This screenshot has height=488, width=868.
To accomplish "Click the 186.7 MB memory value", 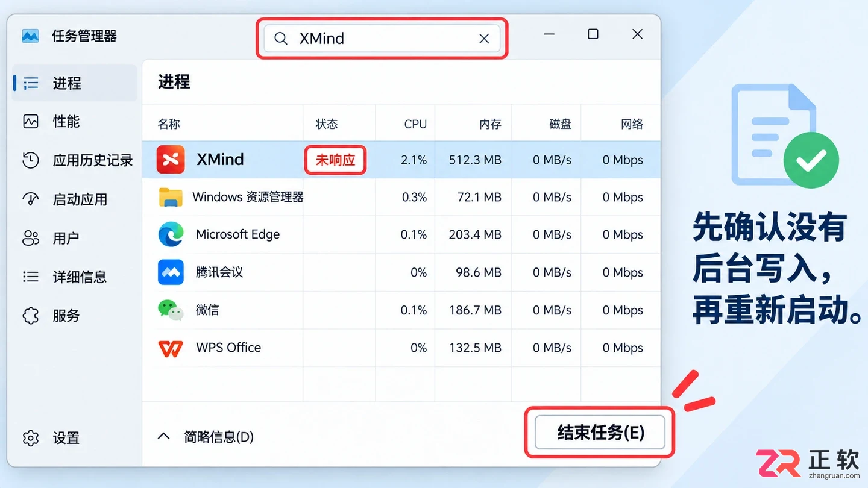I will pyautogui.click(x=475, y=310).
